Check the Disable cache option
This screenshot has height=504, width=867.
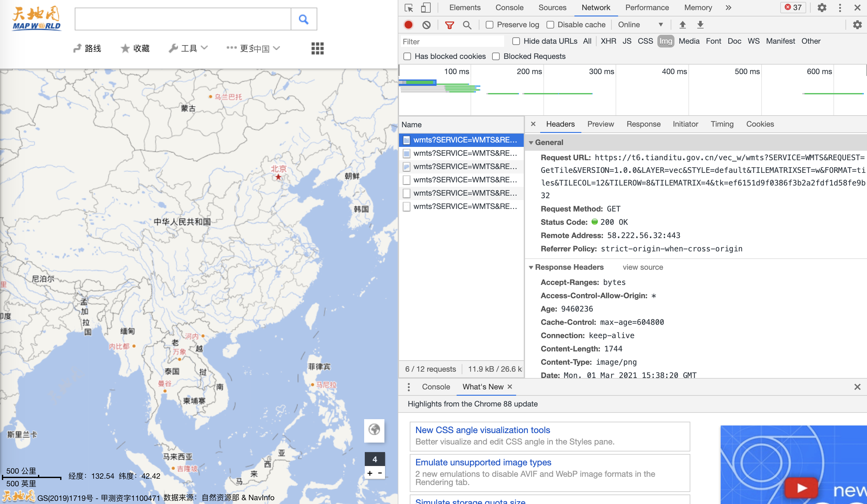click(550, 24)
